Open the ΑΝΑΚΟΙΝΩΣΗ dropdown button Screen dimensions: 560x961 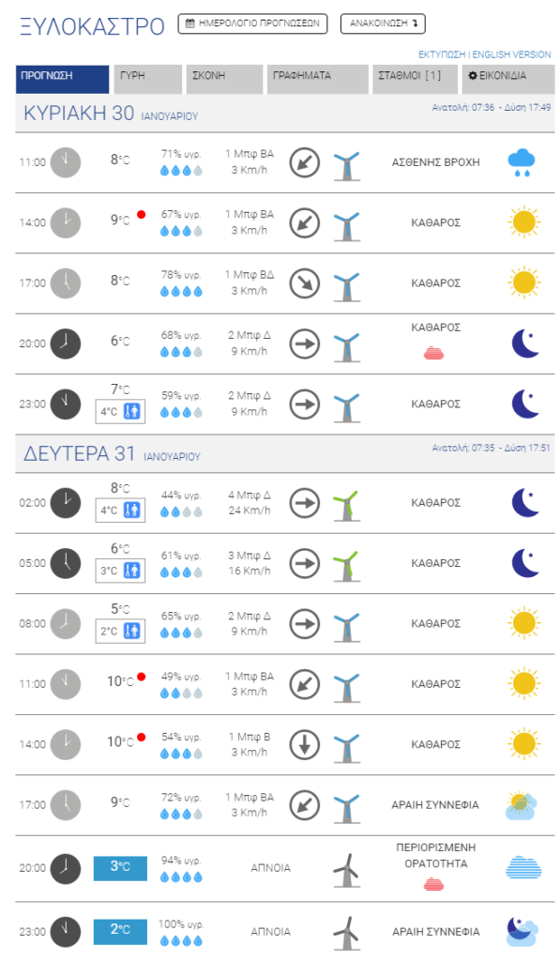(x=383, y=23)
